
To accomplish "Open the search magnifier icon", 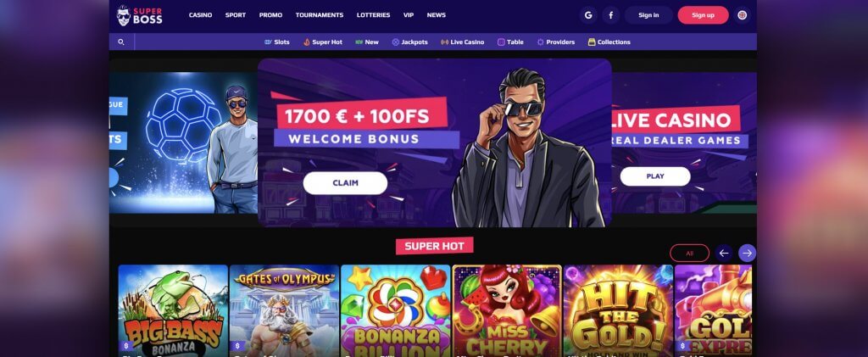I will click(x=121, y=42).
